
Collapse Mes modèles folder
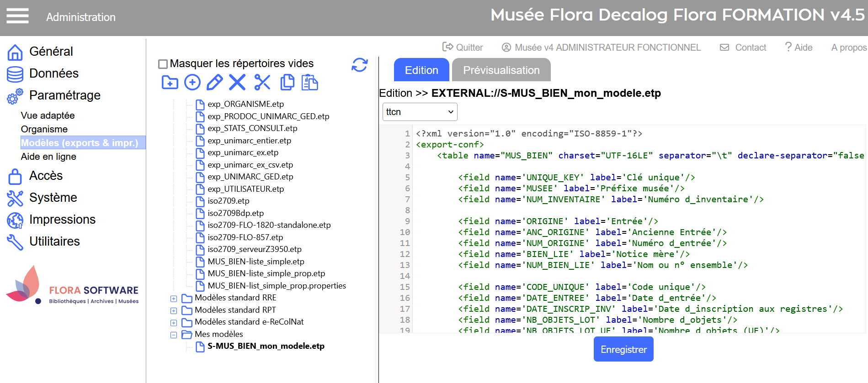pyautogui.click(x=174, y=335)
